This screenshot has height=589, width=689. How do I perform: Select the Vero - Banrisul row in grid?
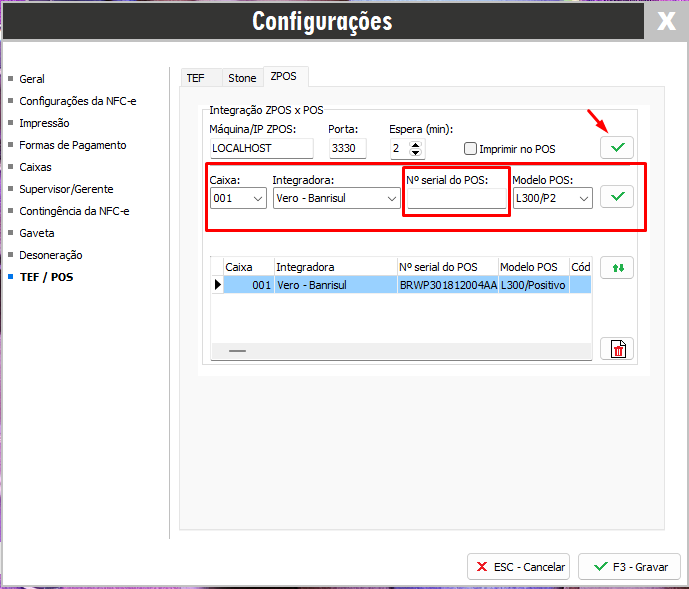coord(334,285)
